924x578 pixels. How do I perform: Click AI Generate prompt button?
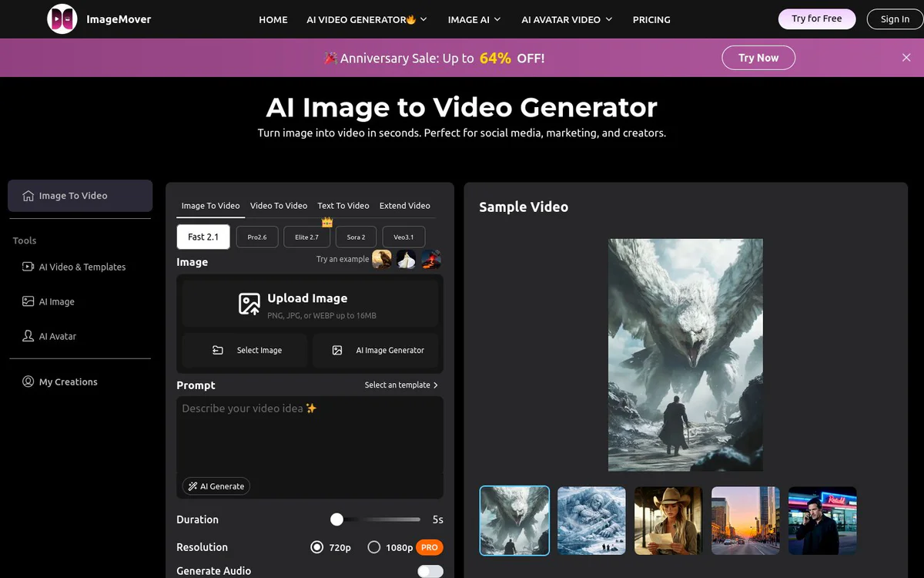coord(216,486)
